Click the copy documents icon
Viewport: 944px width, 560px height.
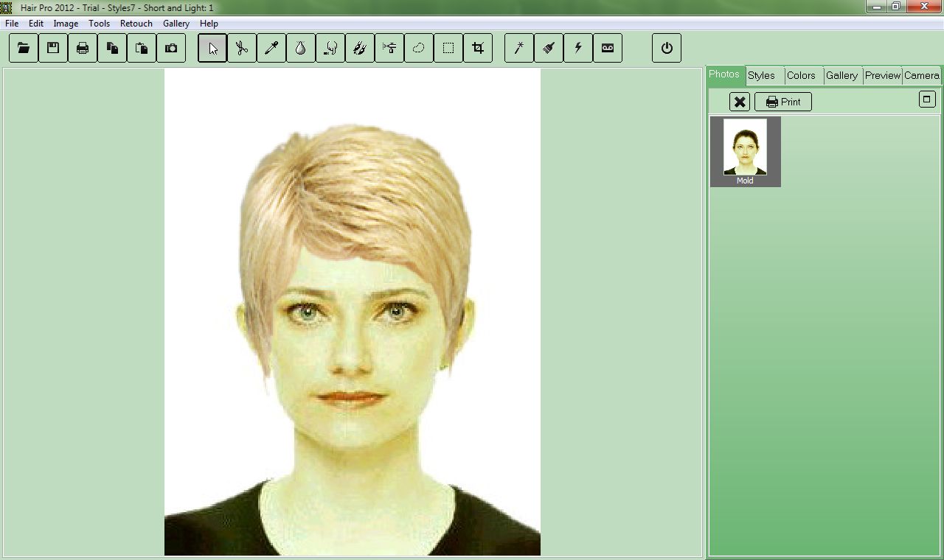(112, 48)
